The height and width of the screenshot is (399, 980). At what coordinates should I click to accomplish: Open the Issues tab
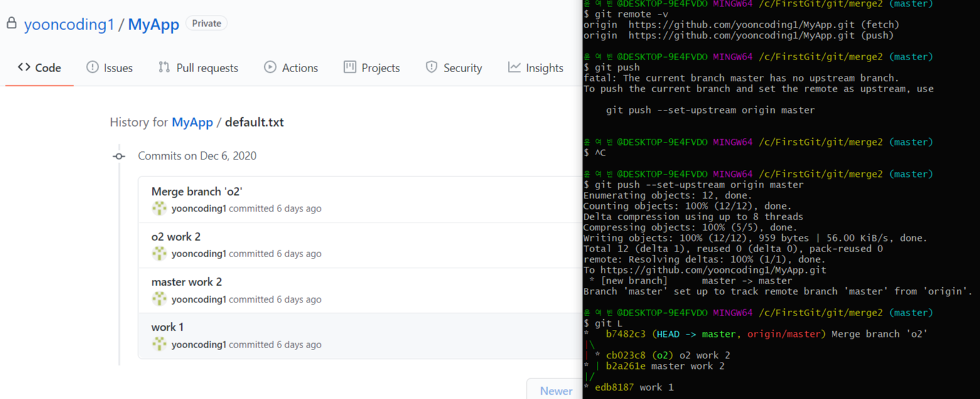[110, 68]
